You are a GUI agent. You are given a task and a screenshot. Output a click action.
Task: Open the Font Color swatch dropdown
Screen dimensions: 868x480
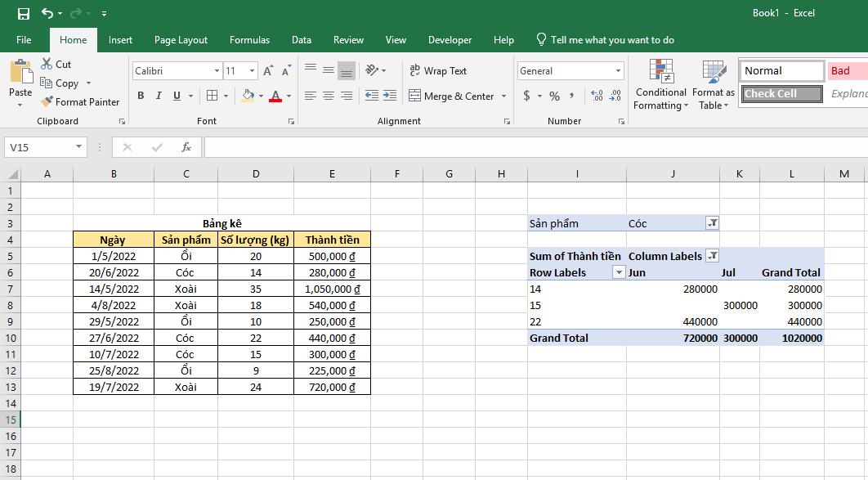tap(287, 96)
